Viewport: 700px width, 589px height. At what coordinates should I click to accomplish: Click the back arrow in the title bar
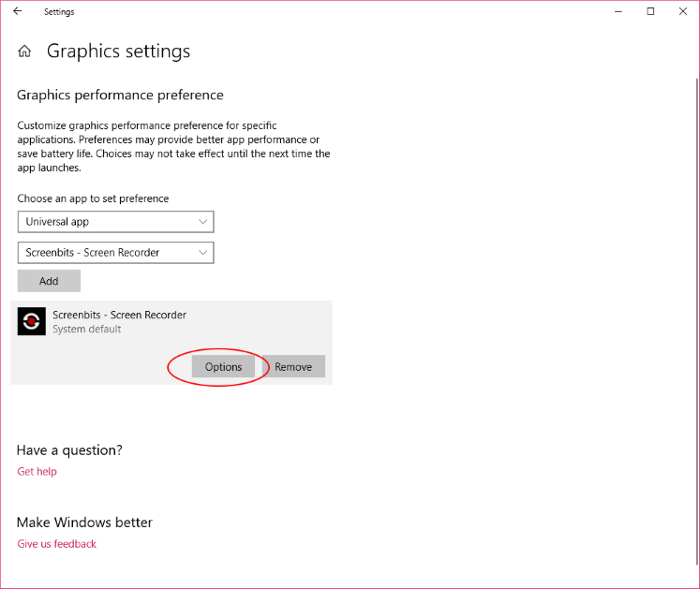click(x=18, y=11)
